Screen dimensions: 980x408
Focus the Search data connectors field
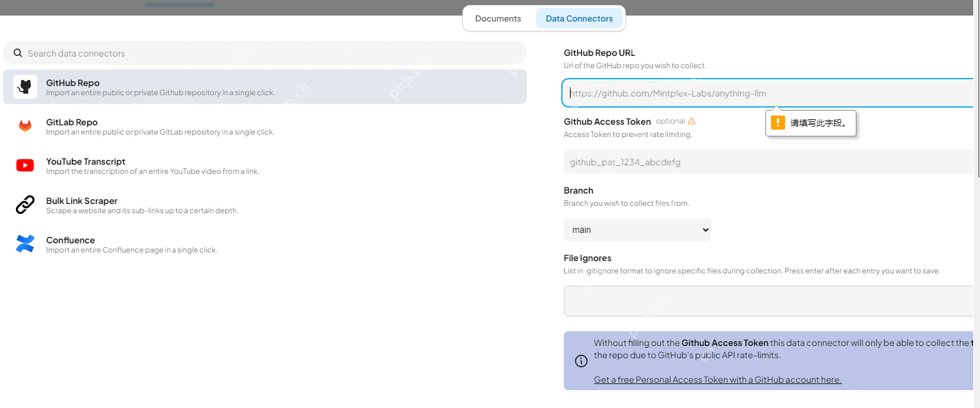265,53
